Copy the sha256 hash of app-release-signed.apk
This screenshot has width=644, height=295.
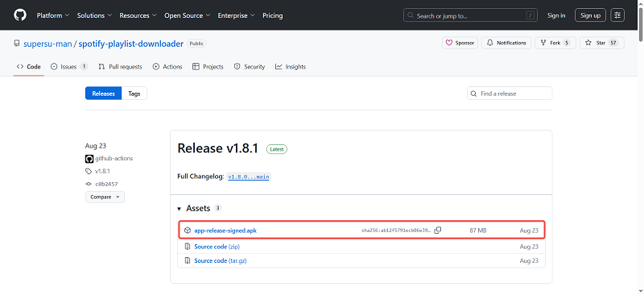pos(438,231)
